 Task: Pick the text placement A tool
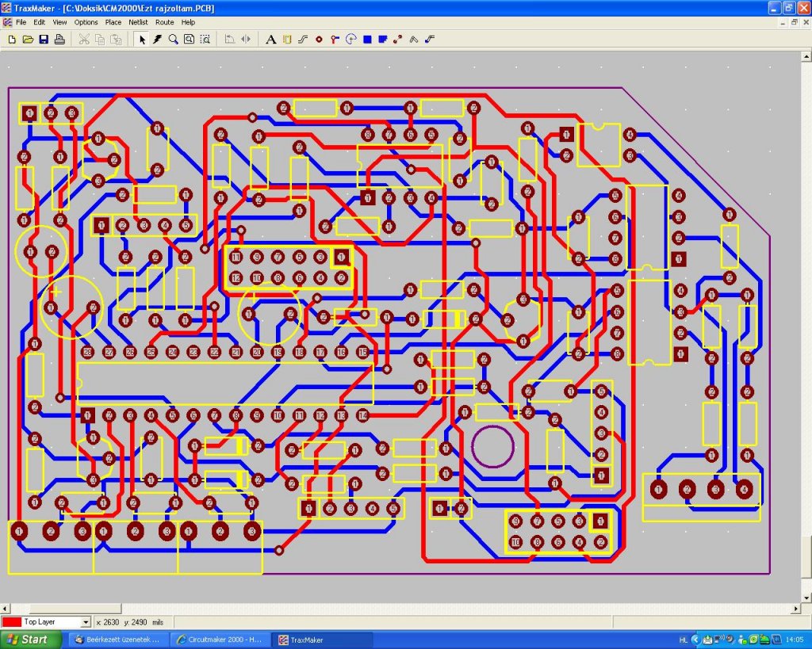[270, 40]
